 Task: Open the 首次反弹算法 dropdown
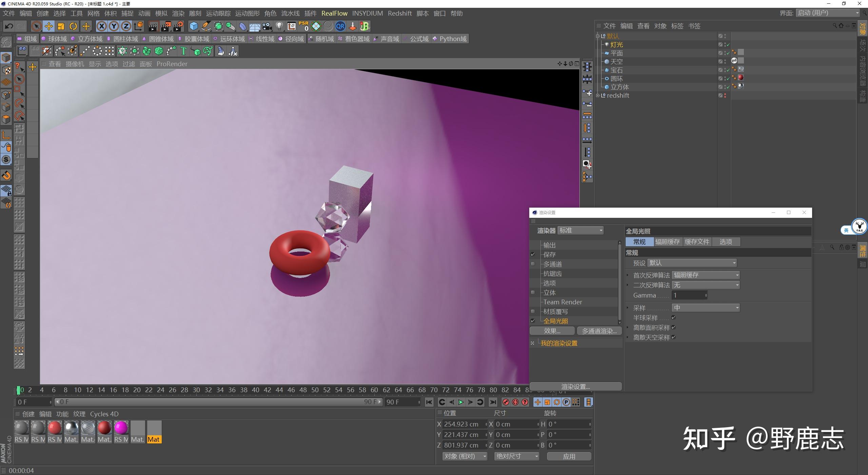[705, 275]
